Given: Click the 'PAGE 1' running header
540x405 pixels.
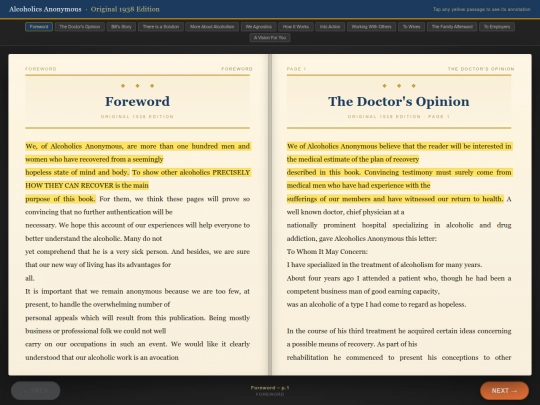Looking at the screenshot, I should [x=296, y=69].
